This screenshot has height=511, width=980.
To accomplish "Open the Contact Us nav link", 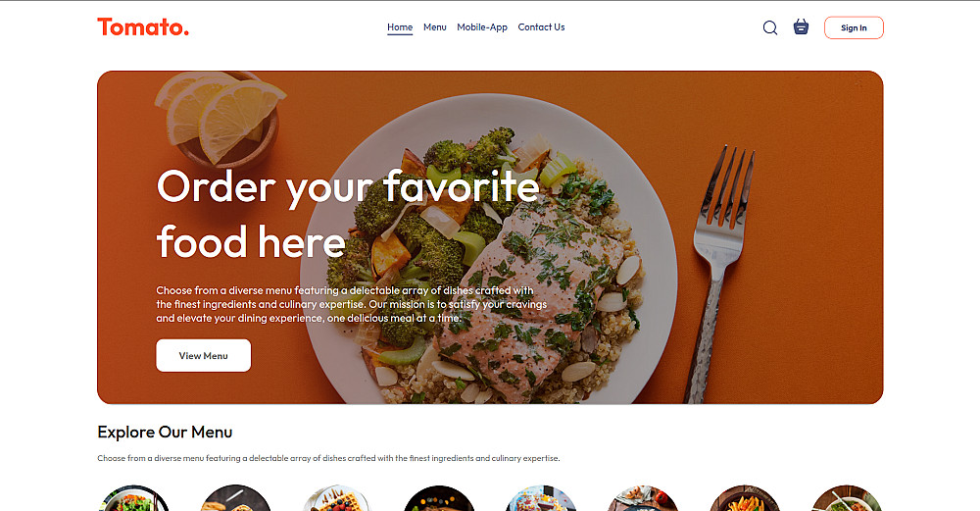I will [541, 26].
